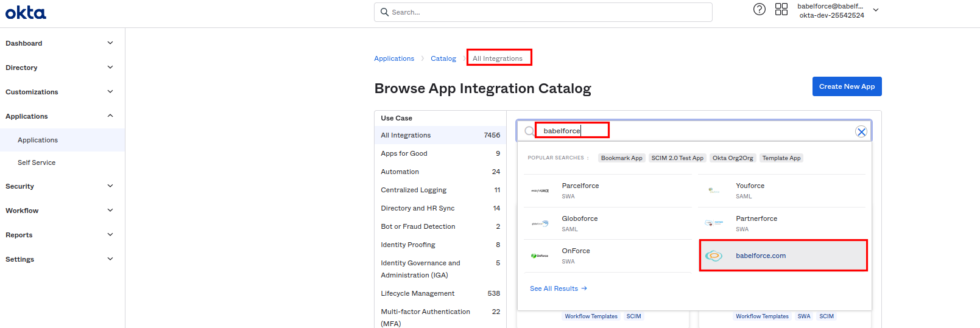Open Applications submenu item

click(x=62, y=140)
